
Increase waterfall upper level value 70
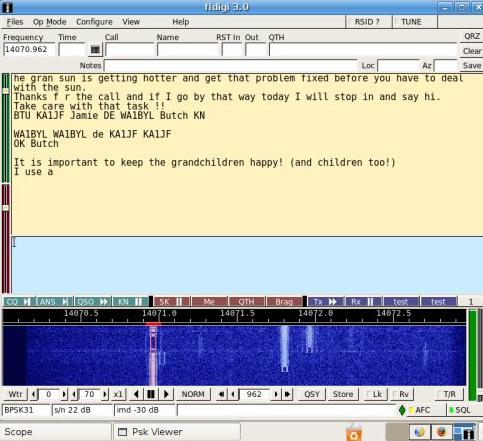coord(105,394)
